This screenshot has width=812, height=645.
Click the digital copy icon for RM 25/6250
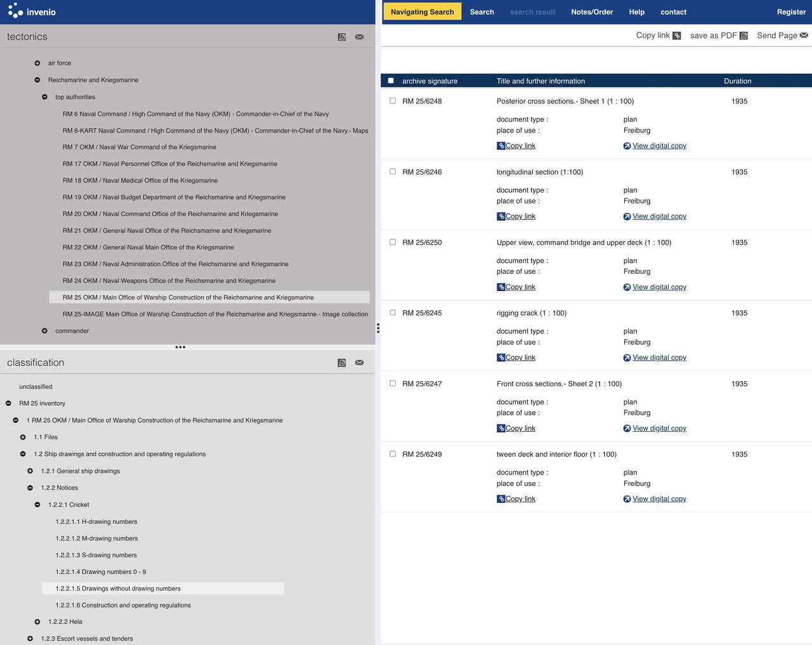627,287
